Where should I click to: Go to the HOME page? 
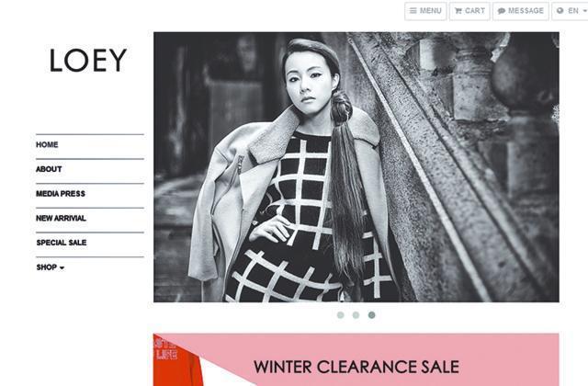[x=47, y=144]
